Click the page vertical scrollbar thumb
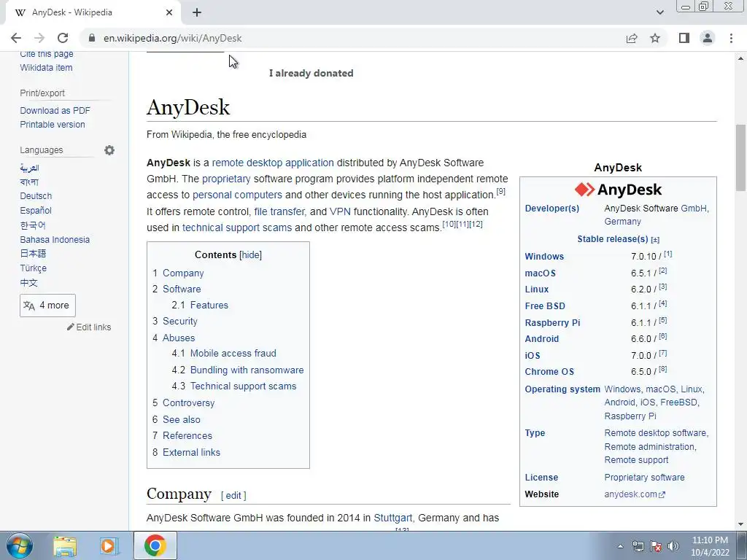This screenshot has height=560, width=747. (741, 157)
